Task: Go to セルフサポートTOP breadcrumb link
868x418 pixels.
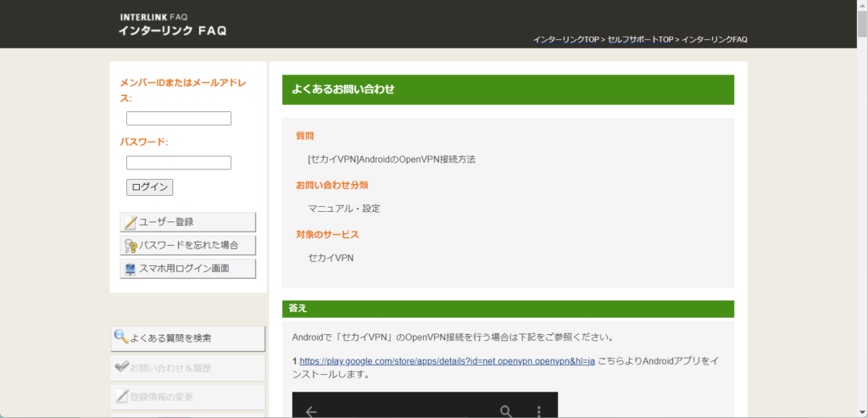Action: coord(641,40)
